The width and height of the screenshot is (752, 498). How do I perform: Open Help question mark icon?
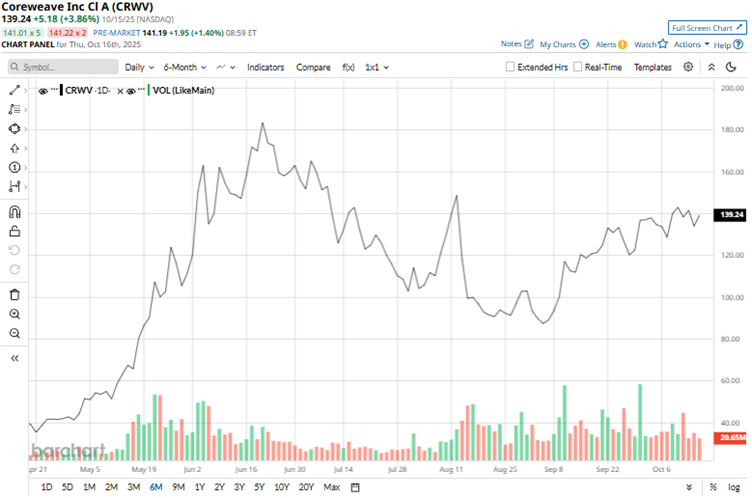[x=738, y=44]
